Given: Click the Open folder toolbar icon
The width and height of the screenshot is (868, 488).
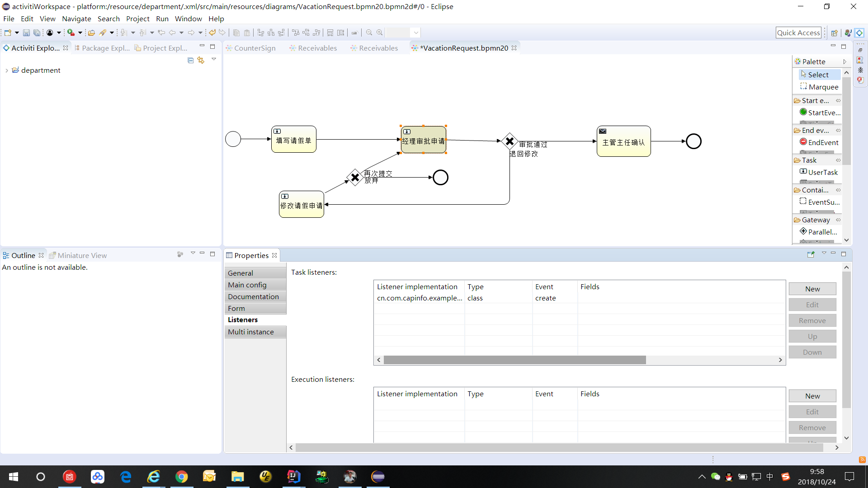Looking at the screenshot, I should pyautogui.click(x=91, y=33).
